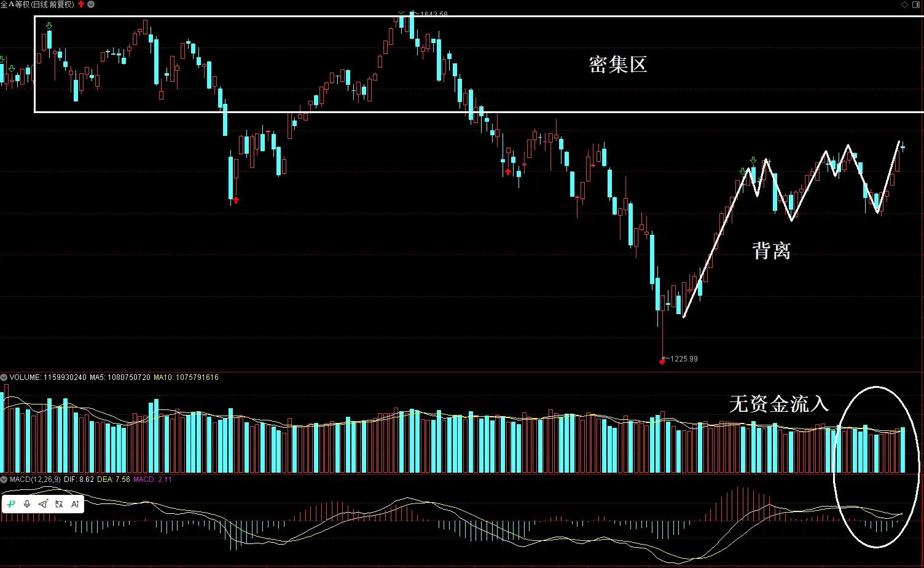924x568 pixels.
Task: Click the diamond icon at top right
Action: click(x=905, y=4)
